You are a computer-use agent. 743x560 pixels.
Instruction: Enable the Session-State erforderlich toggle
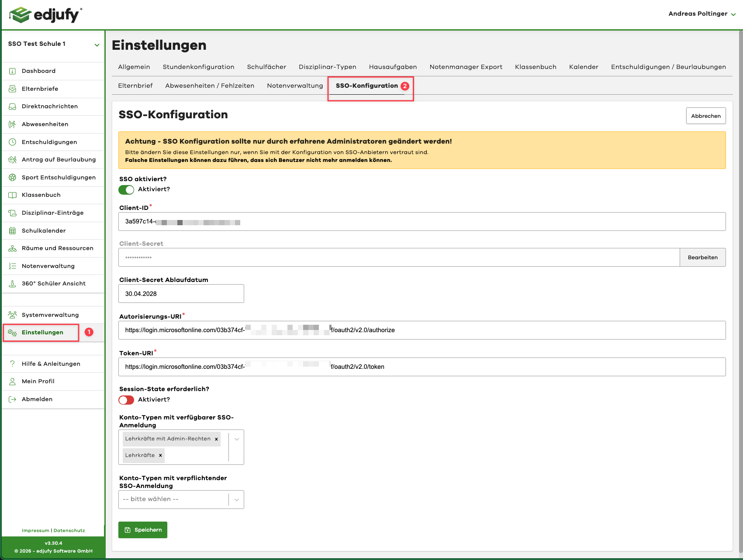point(126,400)
